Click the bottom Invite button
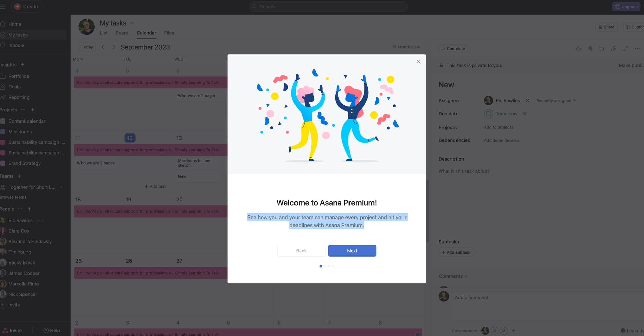 click(12, 331)
